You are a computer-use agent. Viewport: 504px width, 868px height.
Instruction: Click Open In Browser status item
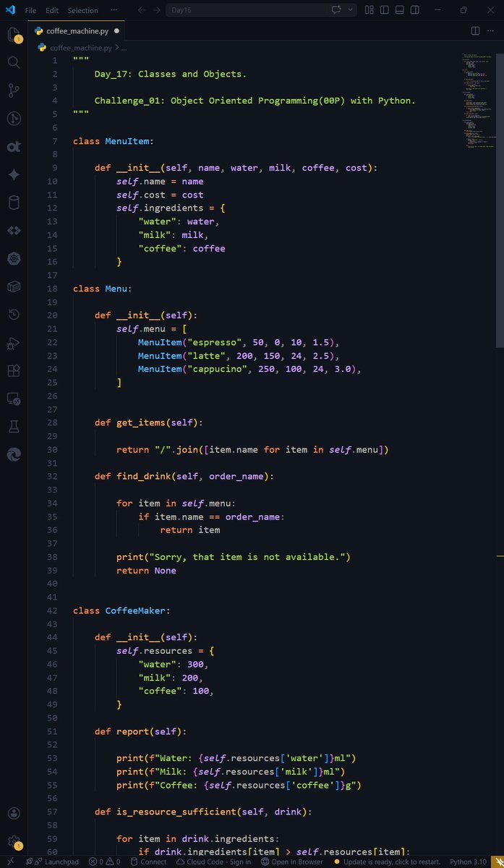pyautogui.click(x=291, y=861)
